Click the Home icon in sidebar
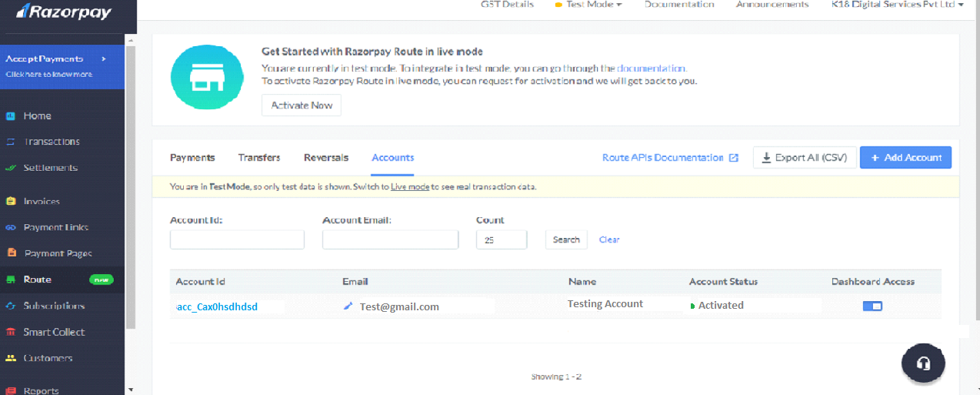 coord(11,116)
